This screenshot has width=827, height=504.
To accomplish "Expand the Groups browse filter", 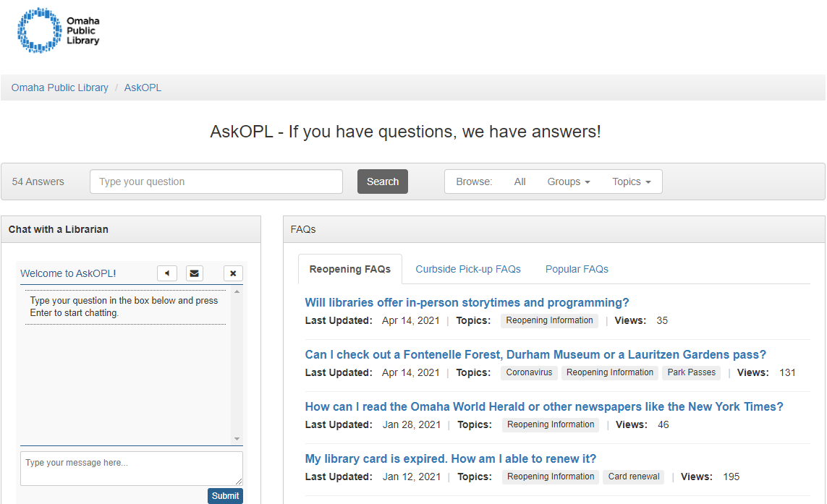I will (x=569, y=181).
